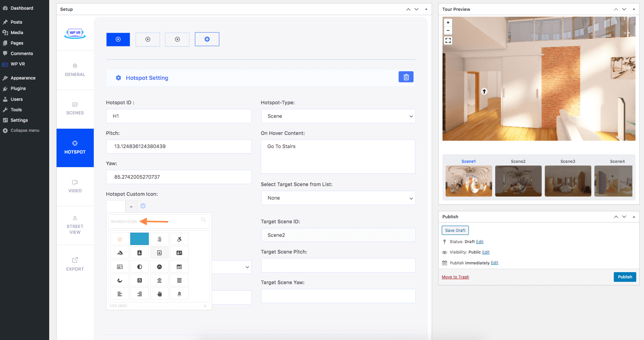
Task: Open the Scene3 thumbnail
Action: pyautogui.click(x=568, y=181)
